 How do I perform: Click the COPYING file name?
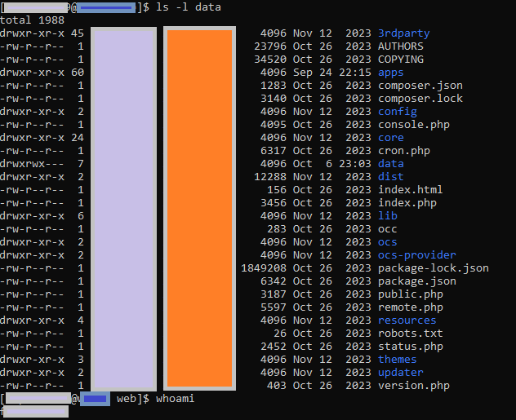click(x=400, y=60)
